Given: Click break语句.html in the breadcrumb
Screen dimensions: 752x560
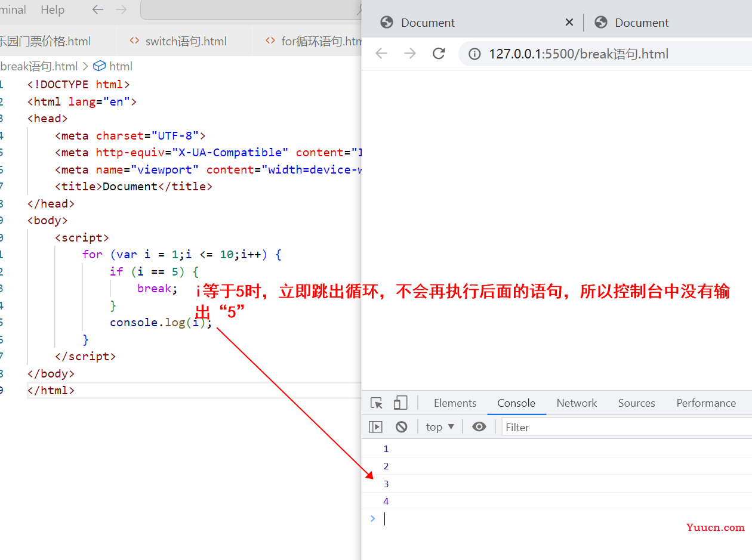Looking at the screenshot, I should pos(39,66).
